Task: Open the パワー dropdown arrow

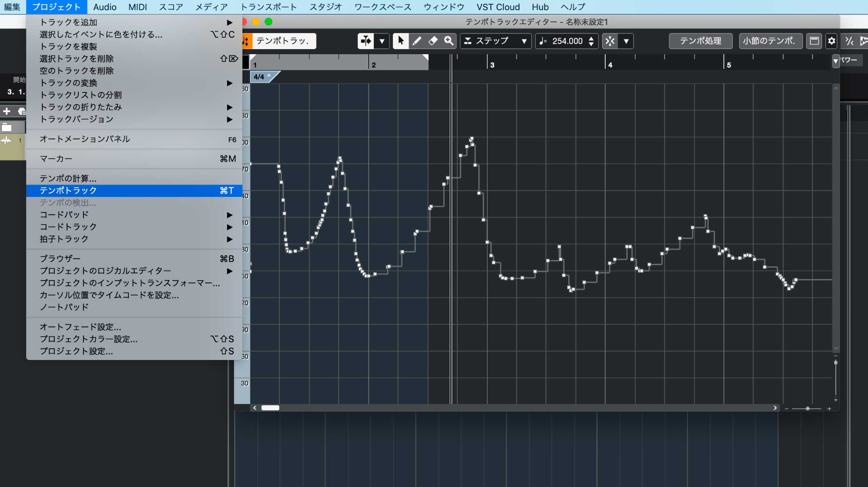Action: tap(836, 61)
